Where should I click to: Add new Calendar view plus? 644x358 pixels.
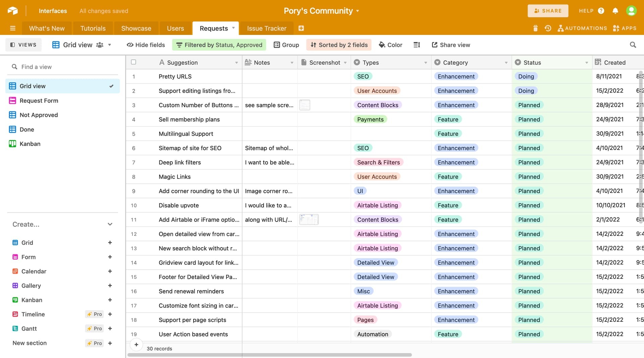click(x=110, y=271)
